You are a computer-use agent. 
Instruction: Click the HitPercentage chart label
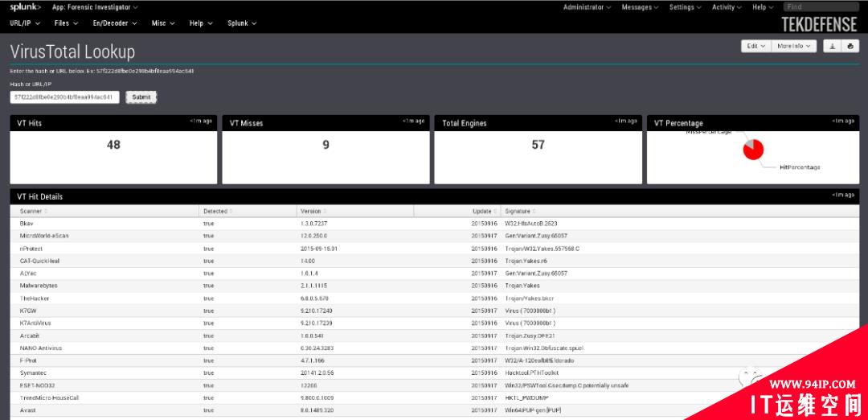800,167
